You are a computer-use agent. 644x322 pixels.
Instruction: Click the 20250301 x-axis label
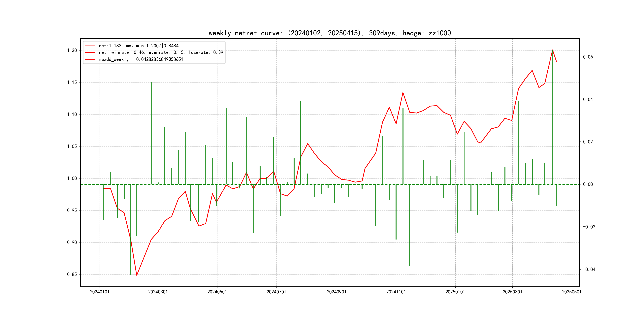(512, 292)
